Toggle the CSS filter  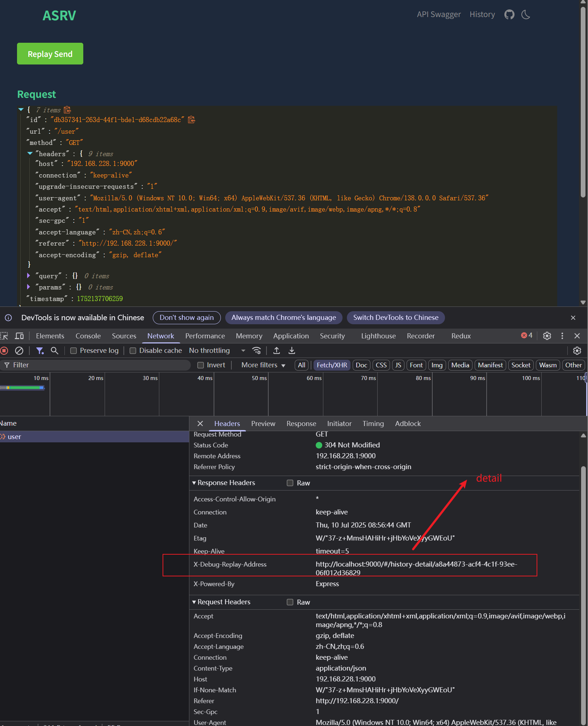[x=381, y=365]
